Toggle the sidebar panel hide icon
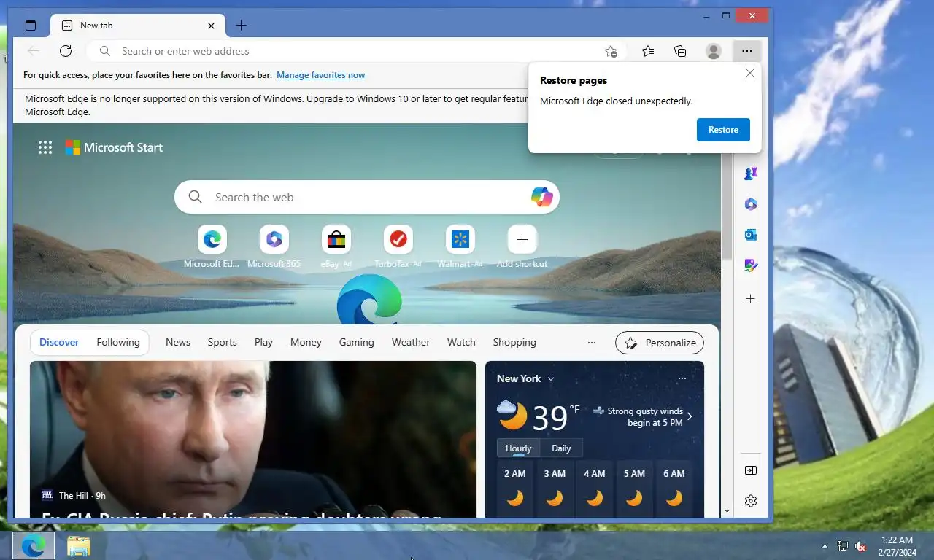Image resolution: width=934 pixels, height=560 pixels. click(751, 470)
